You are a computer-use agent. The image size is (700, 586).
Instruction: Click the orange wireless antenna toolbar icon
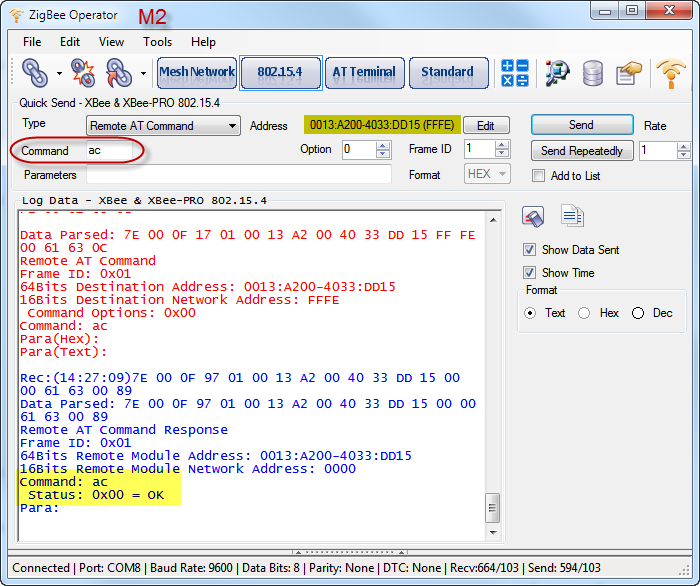coord(671,73)
